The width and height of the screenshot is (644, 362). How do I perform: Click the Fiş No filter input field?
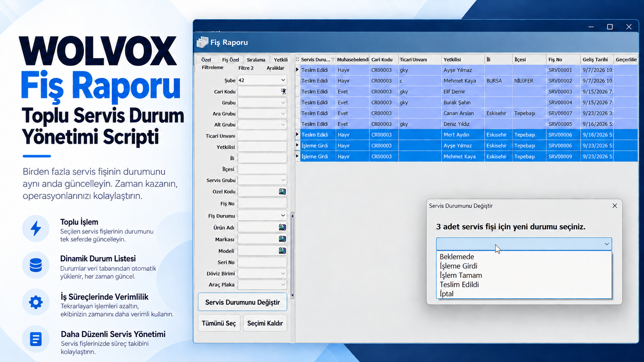click(x=262, y=203)
